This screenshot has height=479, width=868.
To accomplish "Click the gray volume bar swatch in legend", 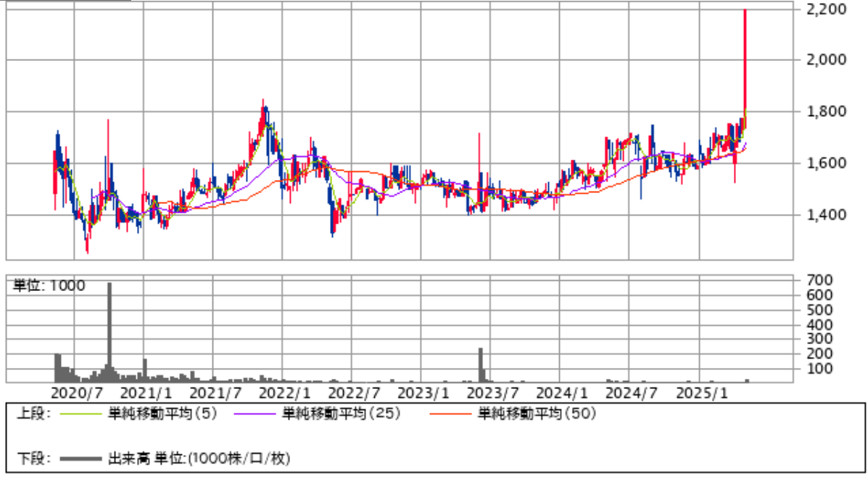I will coord(80,459).
